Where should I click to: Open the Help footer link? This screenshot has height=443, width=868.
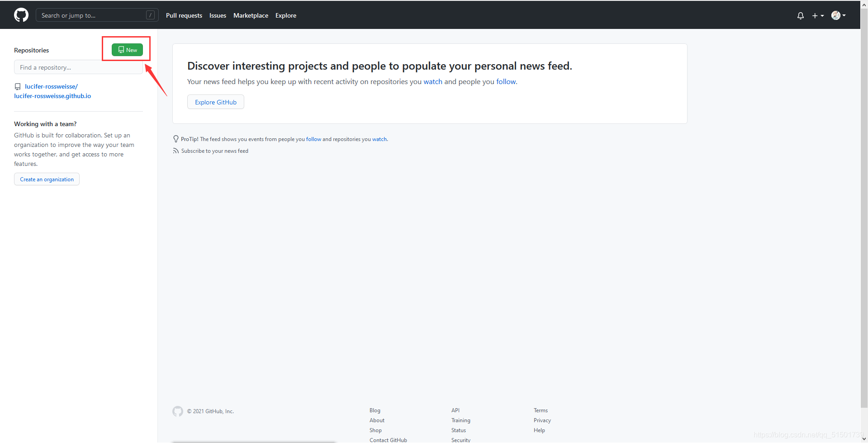click(x=539, y=430)
